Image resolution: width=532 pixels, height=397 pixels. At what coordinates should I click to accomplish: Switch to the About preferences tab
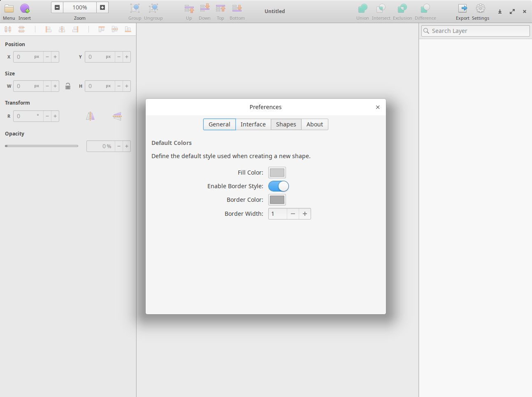click(x=315, y=124)
